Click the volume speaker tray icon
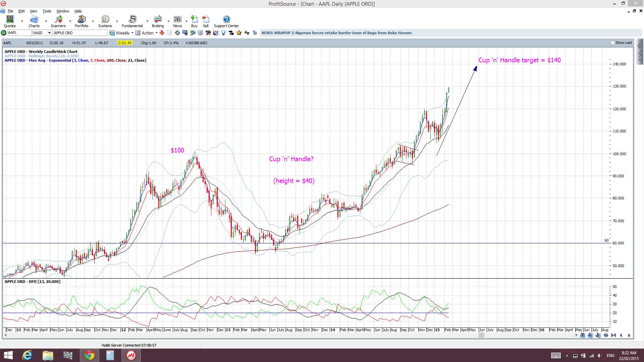This screenshot has width=644, height=362. (599, 356)
